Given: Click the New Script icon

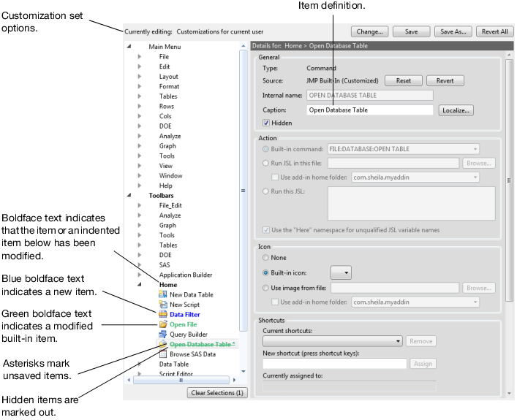Looking at the screenshot, I should 163,305.
